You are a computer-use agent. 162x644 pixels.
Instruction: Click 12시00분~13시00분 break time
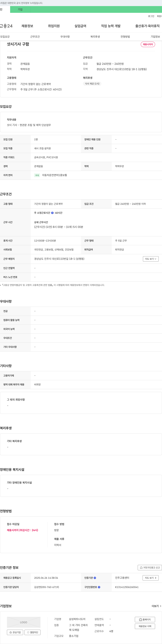tap(45, 241)
